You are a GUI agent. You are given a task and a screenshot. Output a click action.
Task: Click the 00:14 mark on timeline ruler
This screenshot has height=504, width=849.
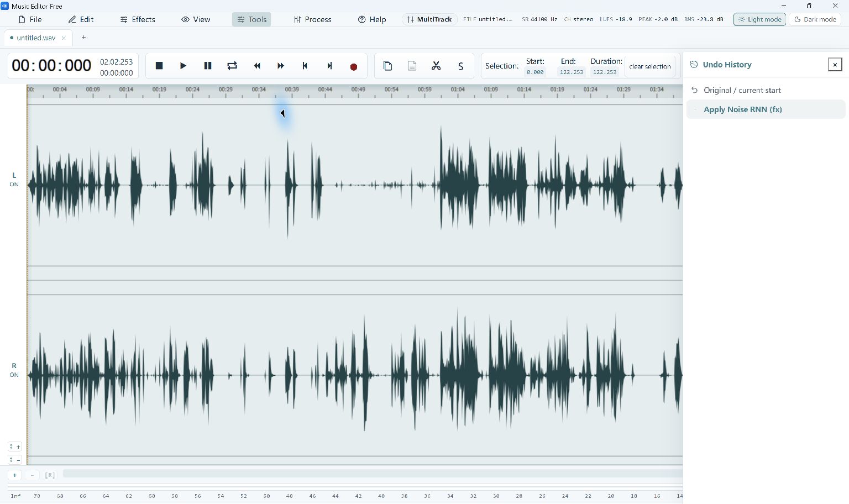(x=126, y=90)
